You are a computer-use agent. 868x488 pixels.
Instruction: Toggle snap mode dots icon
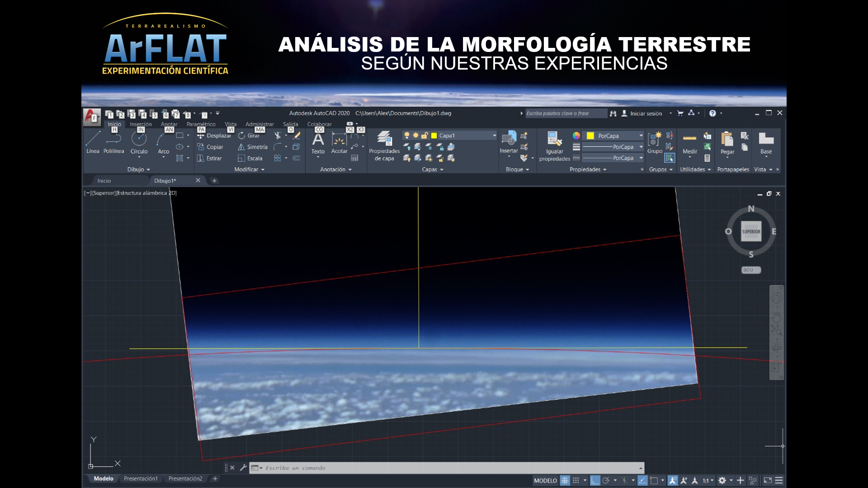point(576,480)
